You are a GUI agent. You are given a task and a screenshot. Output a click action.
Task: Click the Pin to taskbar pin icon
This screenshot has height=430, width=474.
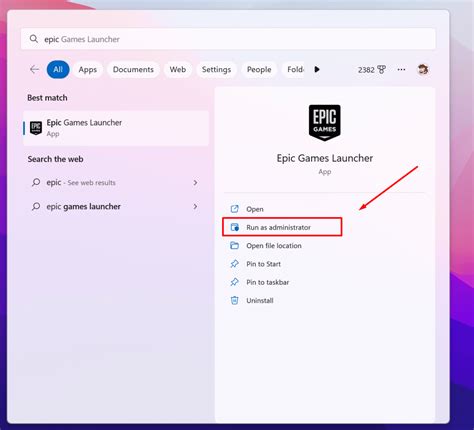pyautogui.click(x=234, y=282)
